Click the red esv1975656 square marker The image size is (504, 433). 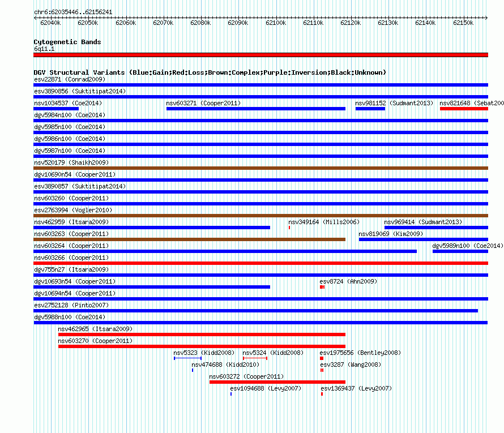[322, 358]
